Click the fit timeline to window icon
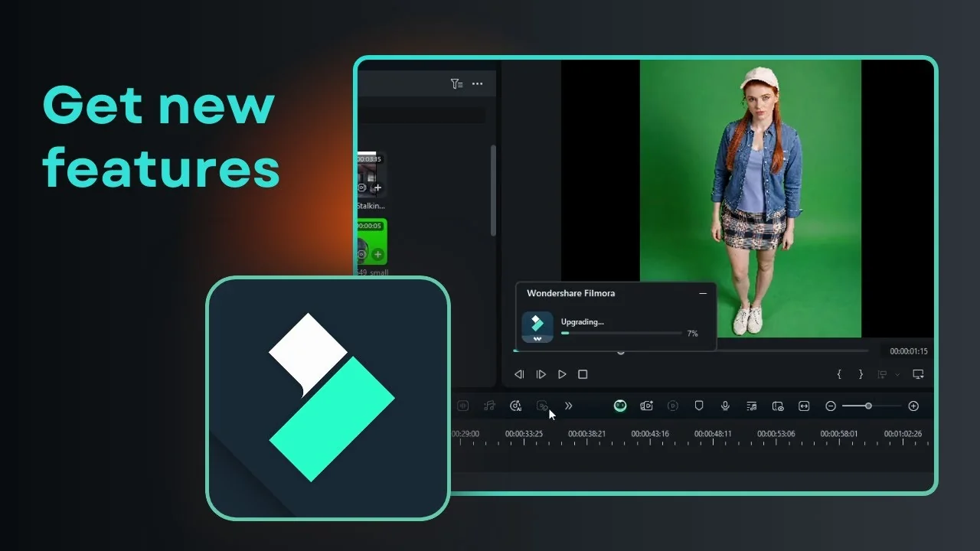Screen dimensions: 980x551 pyautogui.click(x=804, y=406)
